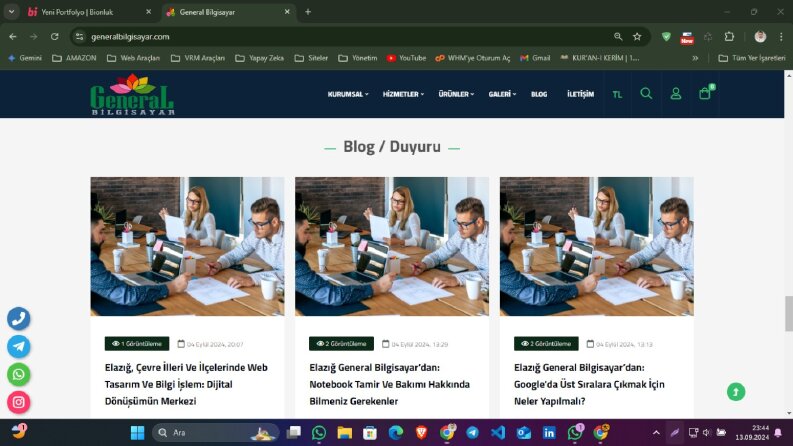This screenshot has height=446, width=793.
Task: Open the user account icon in header
Action: coord(676,94)
